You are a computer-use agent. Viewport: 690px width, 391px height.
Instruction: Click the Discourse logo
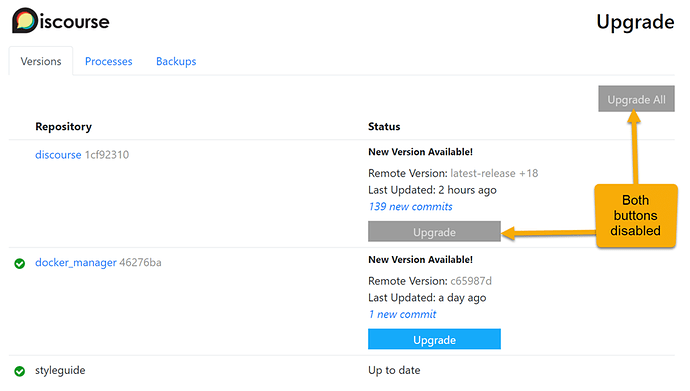61,21
